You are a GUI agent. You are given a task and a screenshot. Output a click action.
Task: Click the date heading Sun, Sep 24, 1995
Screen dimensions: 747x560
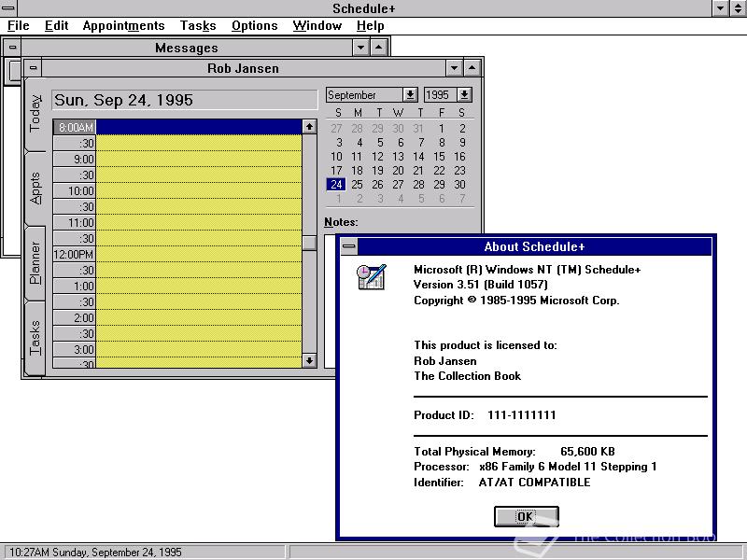pyautogui.click(x=185, y=100)
